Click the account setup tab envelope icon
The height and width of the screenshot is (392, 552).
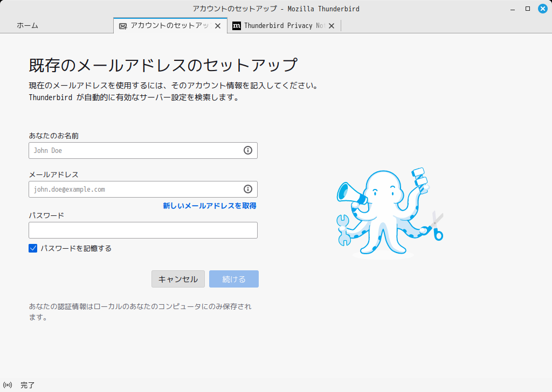pos(123,26)
